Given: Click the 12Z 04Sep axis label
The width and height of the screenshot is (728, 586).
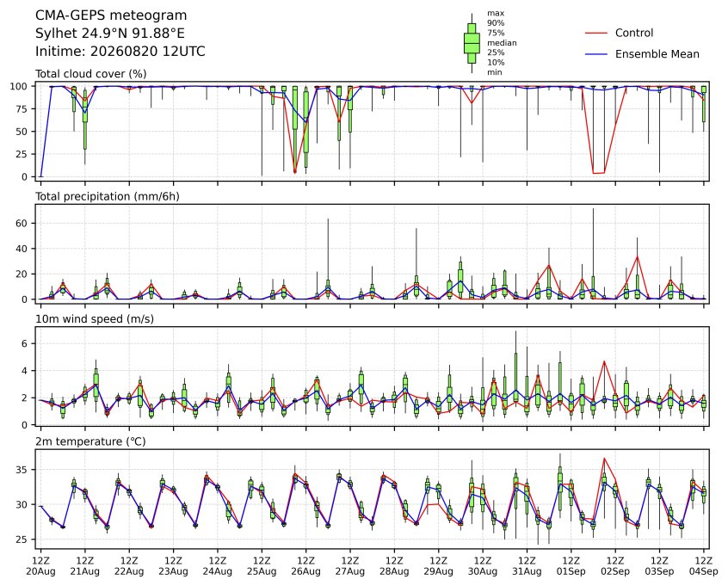Looking at the screenshot, I should 704,566.
